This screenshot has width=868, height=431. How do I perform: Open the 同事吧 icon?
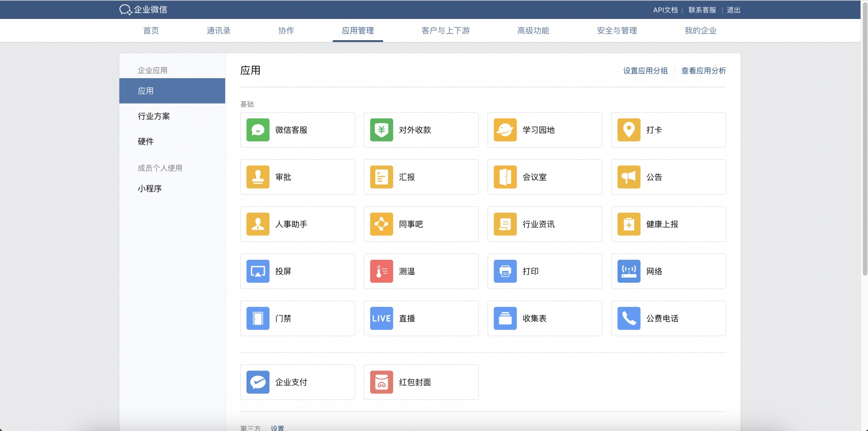click(x=382, y=224)
